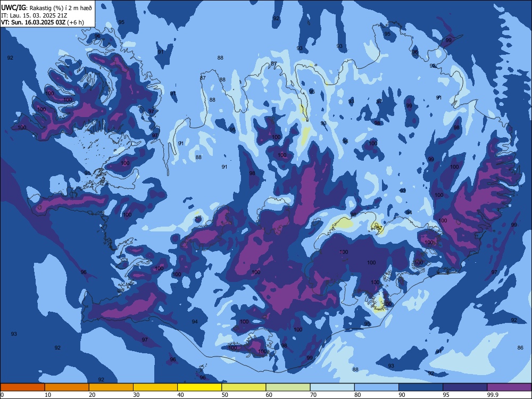532x399 pixels.
Task: Pick the dark navy 95–99.9 legend swatch
Action: [465, 387]
